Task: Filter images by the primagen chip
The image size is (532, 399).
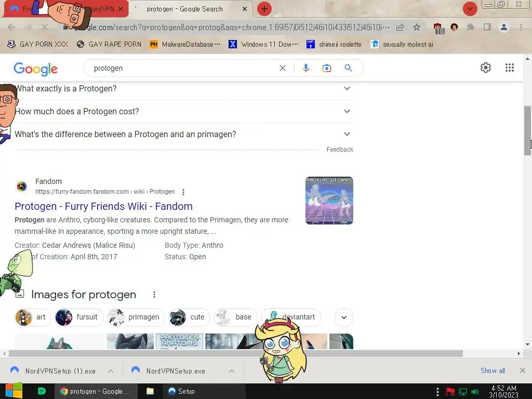Action: click(136, 317)
